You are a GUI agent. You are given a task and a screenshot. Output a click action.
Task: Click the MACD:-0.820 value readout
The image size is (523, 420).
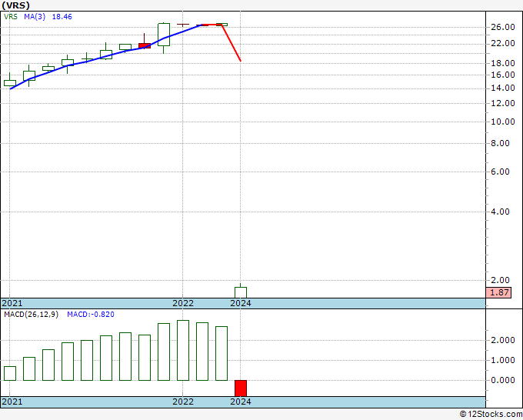click(91, 315)
